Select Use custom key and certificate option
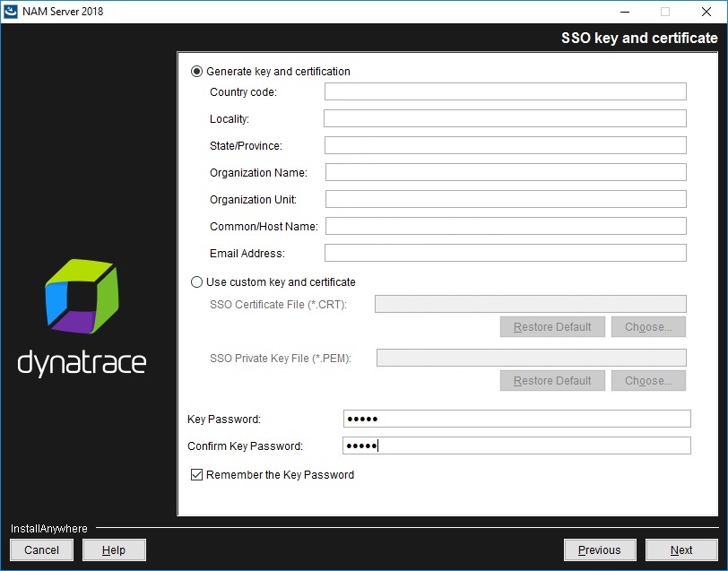The image size is (728, 571). click(197, 282)
